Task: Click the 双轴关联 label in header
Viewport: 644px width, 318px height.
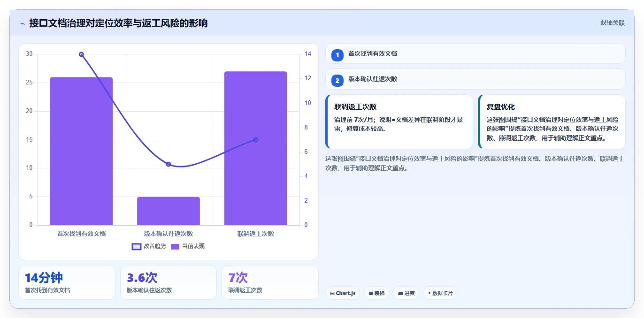Action: click(612, 23)
